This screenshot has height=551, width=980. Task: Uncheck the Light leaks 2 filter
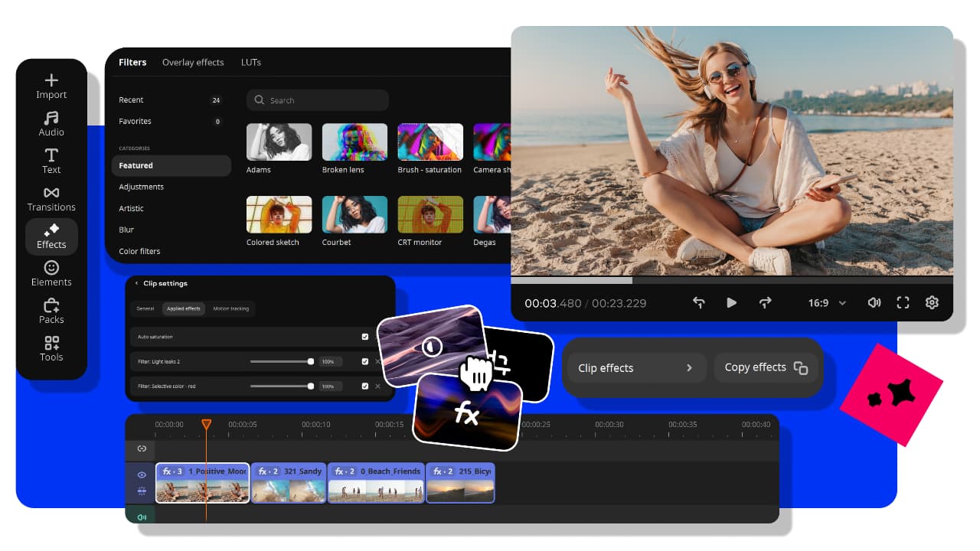364,361
